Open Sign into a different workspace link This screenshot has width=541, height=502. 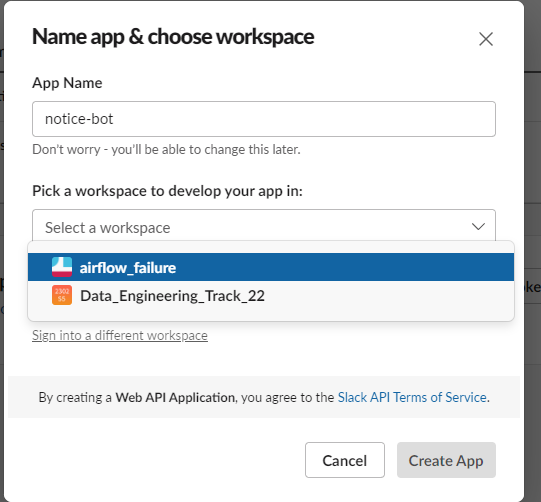[120, 335]
